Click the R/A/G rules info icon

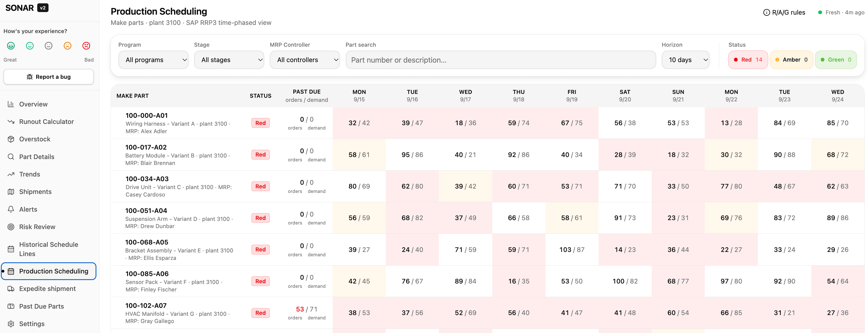pyautogui.click(x=766, y=13)
